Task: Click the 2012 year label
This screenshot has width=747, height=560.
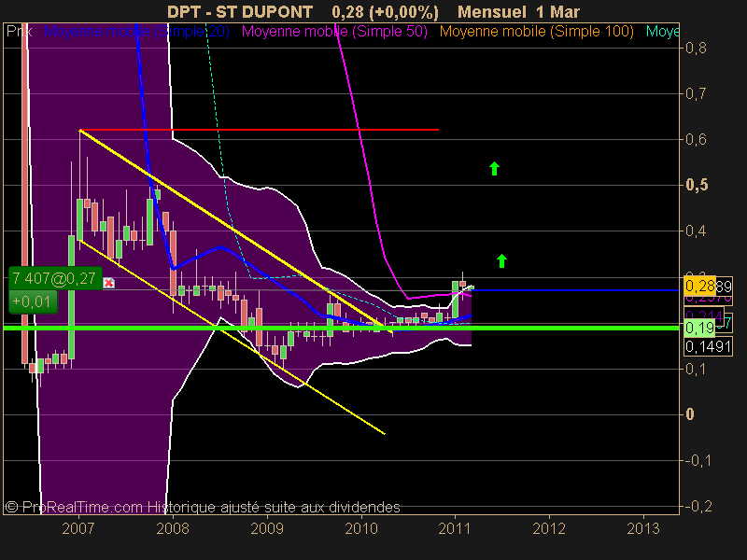Action: coord(549,528)
